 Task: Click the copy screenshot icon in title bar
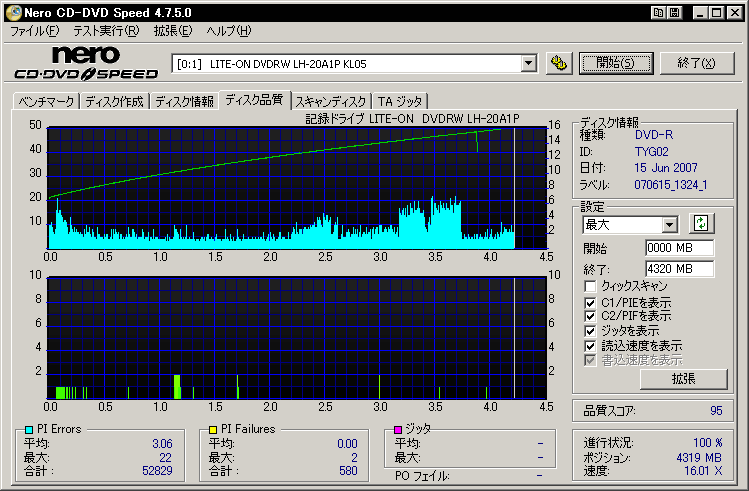(659, 12)
